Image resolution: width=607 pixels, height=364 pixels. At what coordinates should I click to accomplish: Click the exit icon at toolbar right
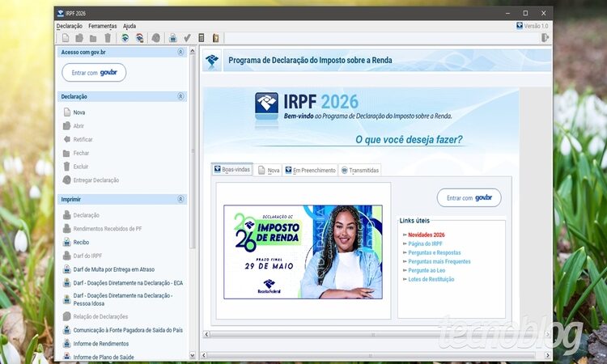coord(545,37)
